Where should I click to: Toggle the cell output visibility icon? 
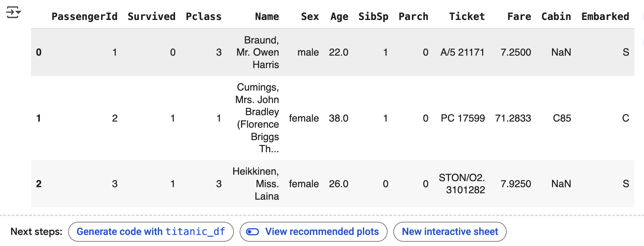(14, 12)
